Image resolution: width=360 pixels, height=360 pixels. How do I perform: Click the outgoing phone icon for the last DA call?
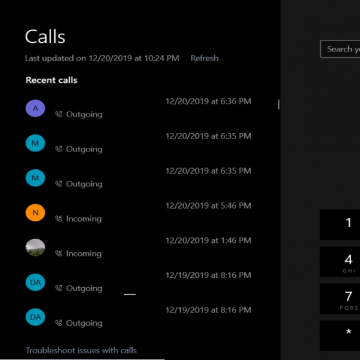coord(59,323)
